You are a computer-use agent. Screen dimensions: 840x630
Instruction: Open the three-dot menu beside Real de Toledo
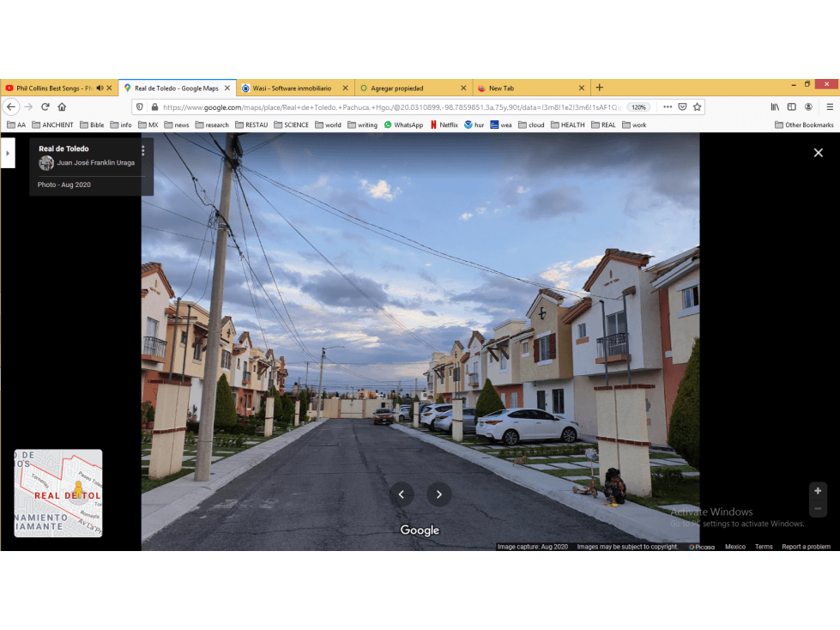pos(142,150)
